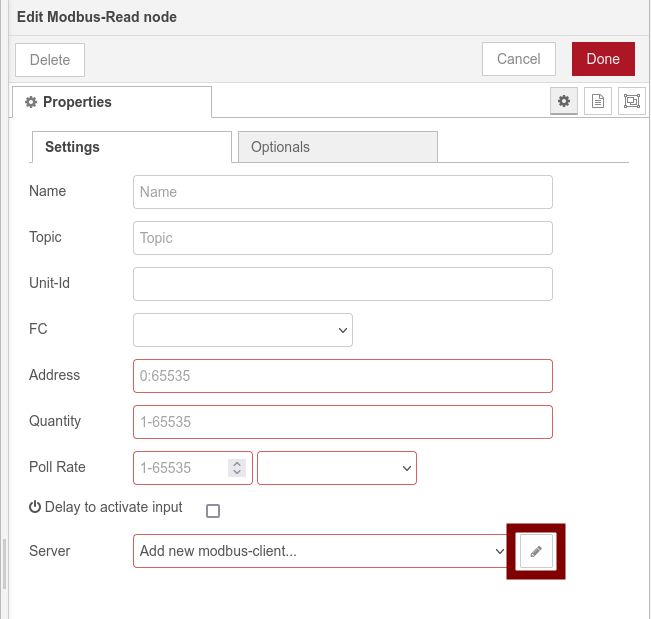Screen dimensions: 651x619
Task: Open node properties gear icon
Action: tap(564, 101)
